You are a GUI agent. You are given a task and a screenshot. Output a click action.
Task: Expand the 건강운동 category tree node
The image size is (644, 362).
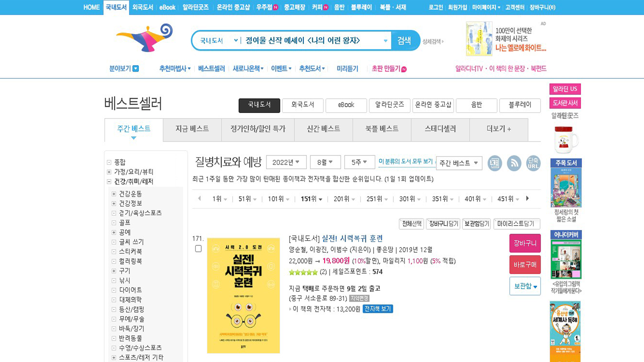pos(114,194)
